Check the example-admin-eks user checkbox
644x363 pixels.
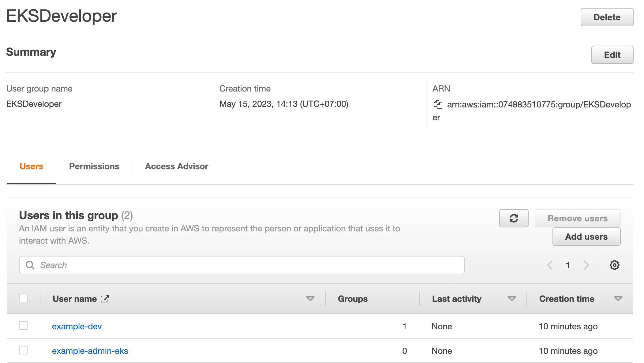(x=23, y=350)
